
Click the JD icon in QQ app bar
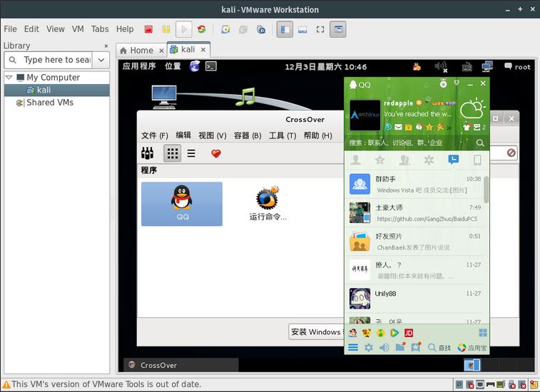pos(409,333)
